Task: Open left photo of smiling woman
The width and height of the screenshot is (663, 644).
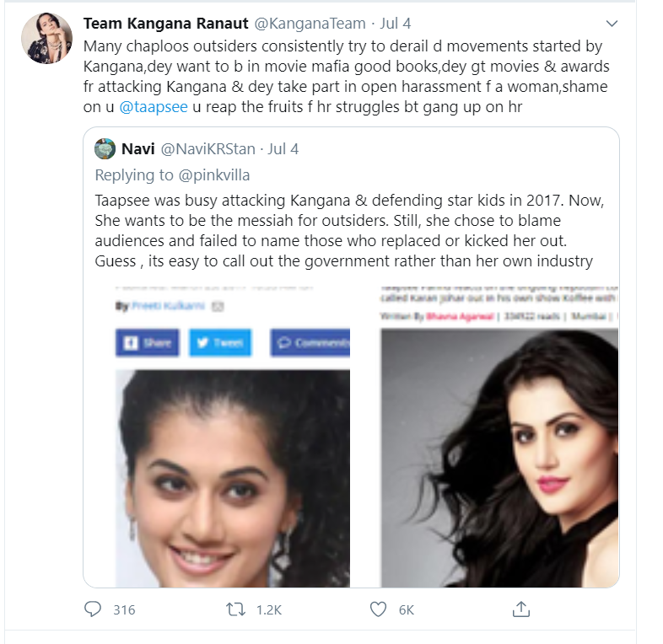Action: (x=233, y=478)
